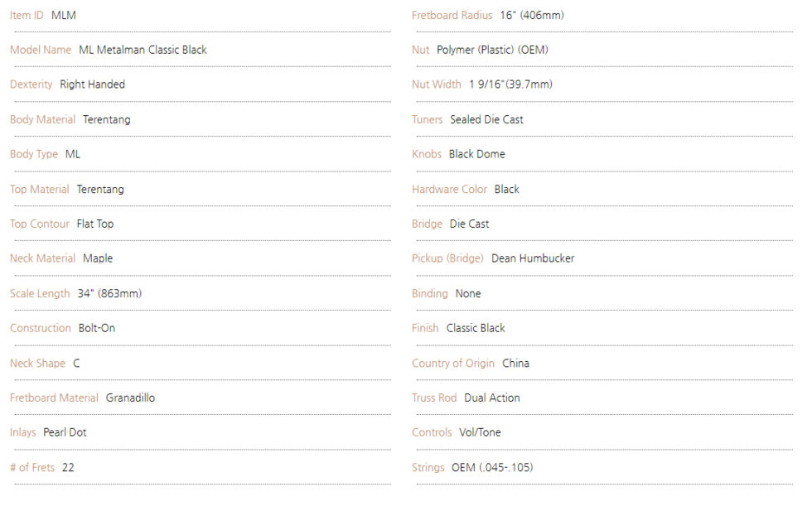Screen dimensions: 812x511
Task: Select the Nut Polymer (Plastic) (OEM) value
Action: point(492,50)
